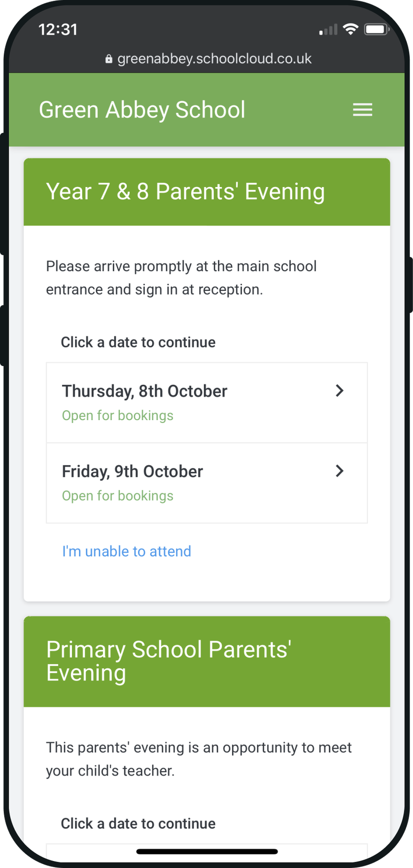Open the hamburger navigation menu

363,110
